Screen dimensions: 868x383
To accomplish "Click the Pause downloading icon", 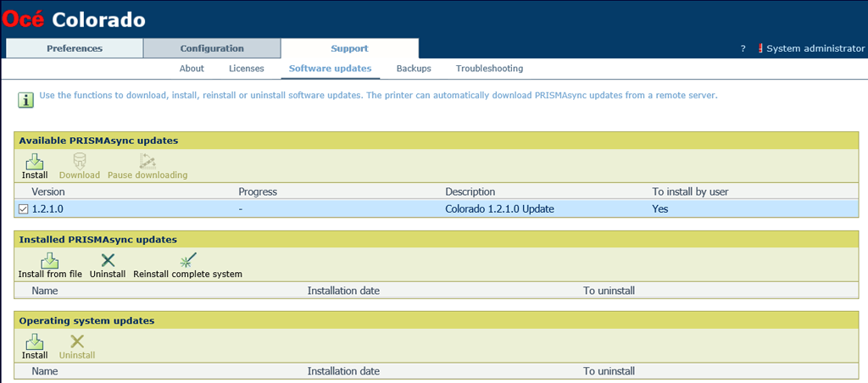I will (x=147, y=162).
